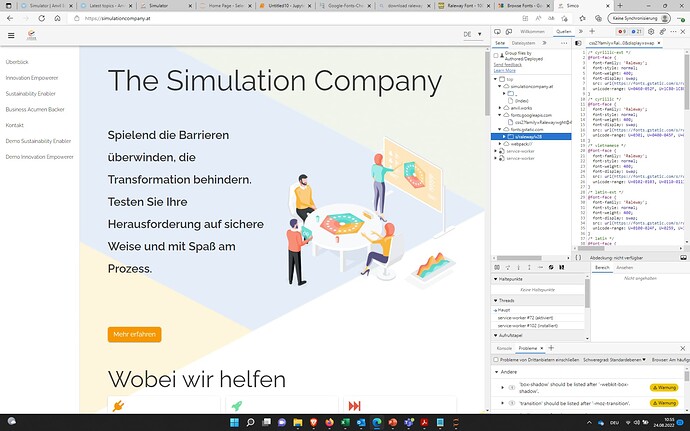The width and height of the screenshot is (690, 431).
Task: Open the browser home page button
Action: click(x=58, y=18)
